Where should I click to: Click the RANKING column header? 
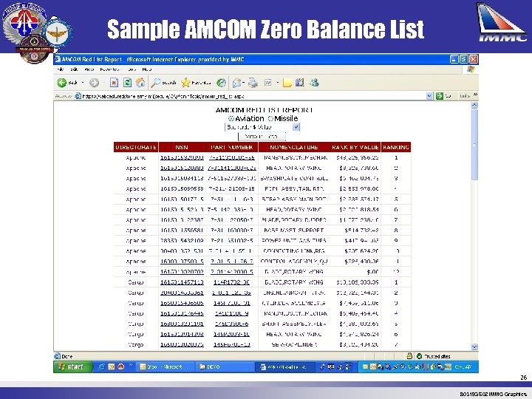pyautogui.click(x=396, y=147)
